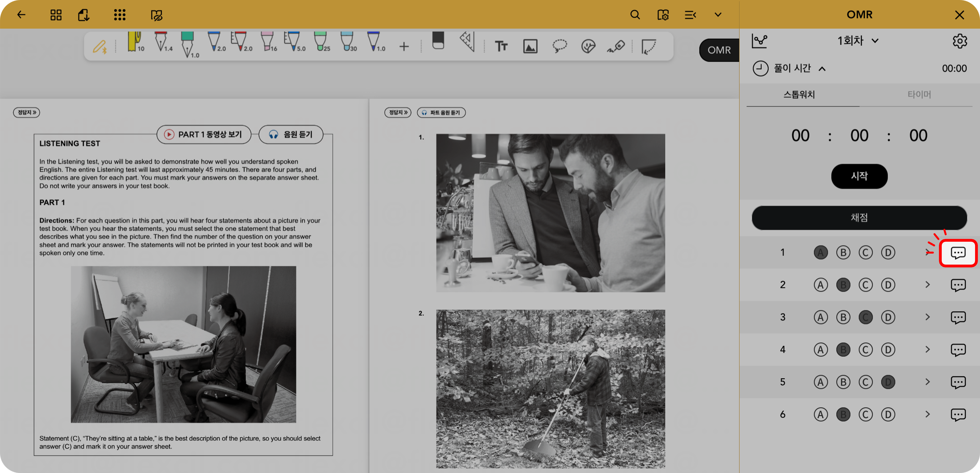
Task: Open the nine-dot apps menu icon
Action: coord(119,15)
